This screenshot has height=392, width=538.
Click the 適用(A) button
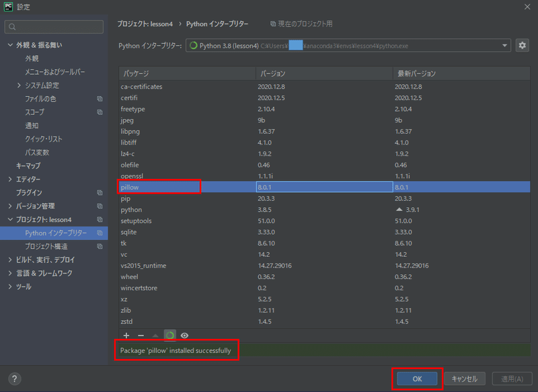pos(512,379)
